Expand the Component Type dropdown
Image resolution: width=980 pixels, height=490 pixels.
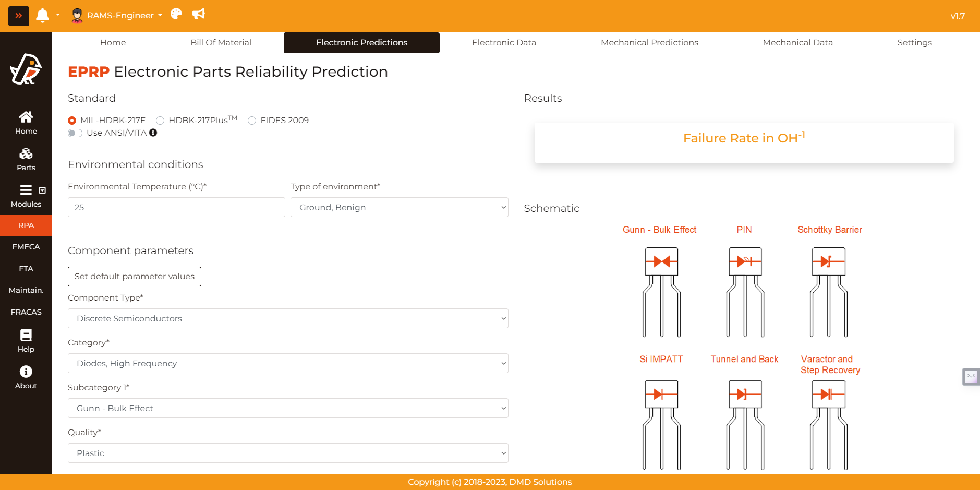pyautogui.click(x=288, y=318)
